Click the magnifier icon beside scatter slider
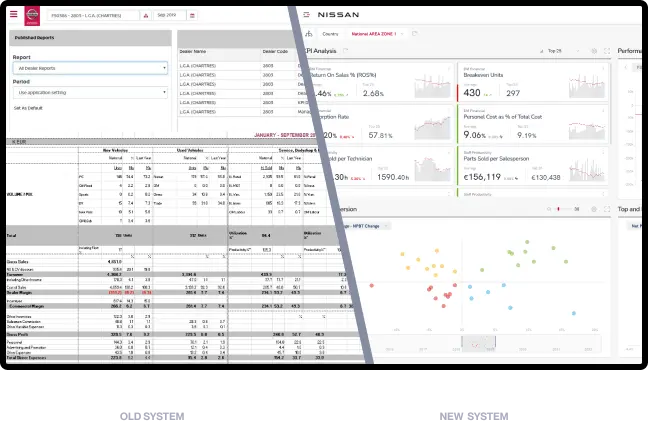This screenshot has height=423, width=648. 549,209
